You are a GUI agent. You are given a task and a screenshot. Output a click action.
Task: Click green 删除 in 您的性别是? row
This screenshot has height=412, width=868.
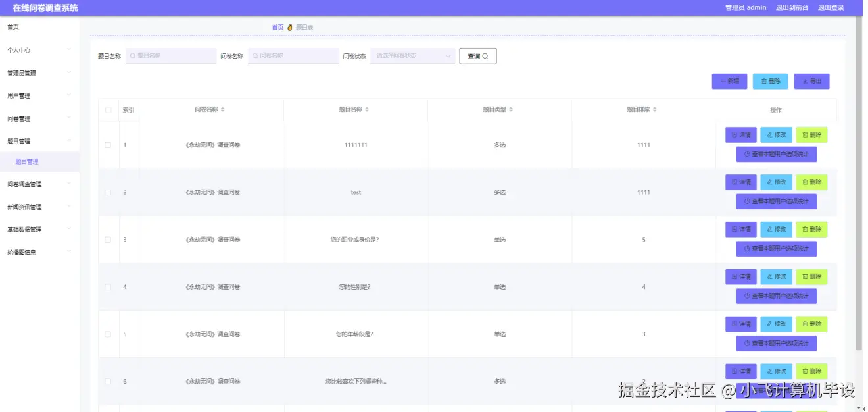pyautogui.click(x=811, y=277)
